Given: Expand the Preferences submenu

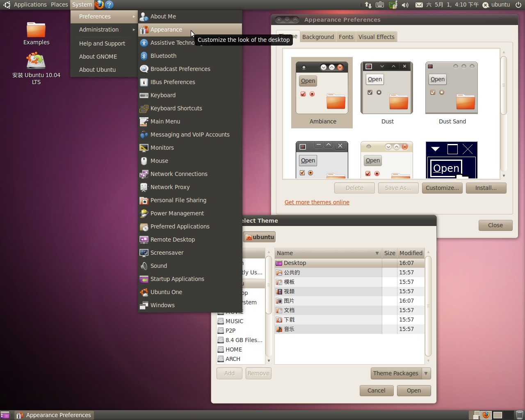Looking at the screenshot, I should tap(104, 16).
